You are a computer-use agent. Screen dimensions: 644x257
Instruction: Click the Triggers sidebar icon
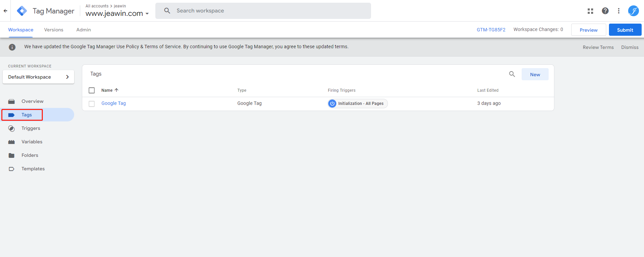pos(11,128)
